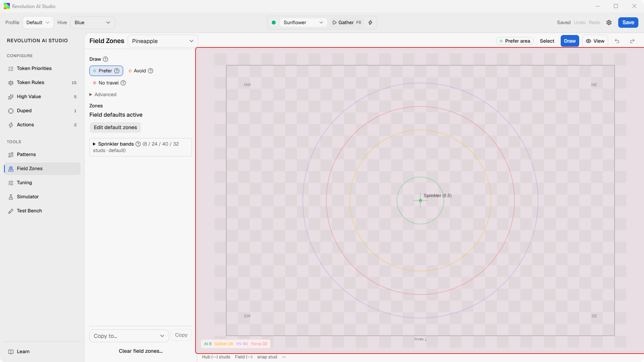644x362 pixels.
Task: Click the Token Rules scales icon
Action: (x=11, y=83)
